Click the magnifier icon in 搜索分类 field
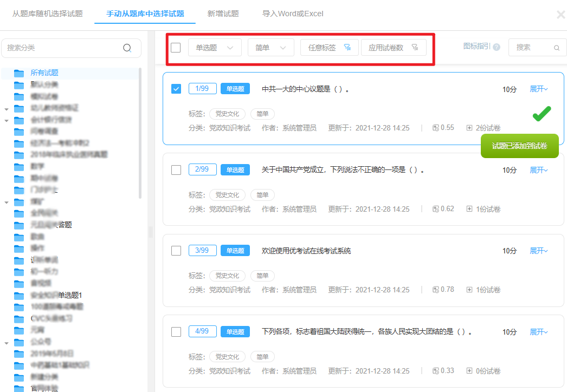 (127, 48)
